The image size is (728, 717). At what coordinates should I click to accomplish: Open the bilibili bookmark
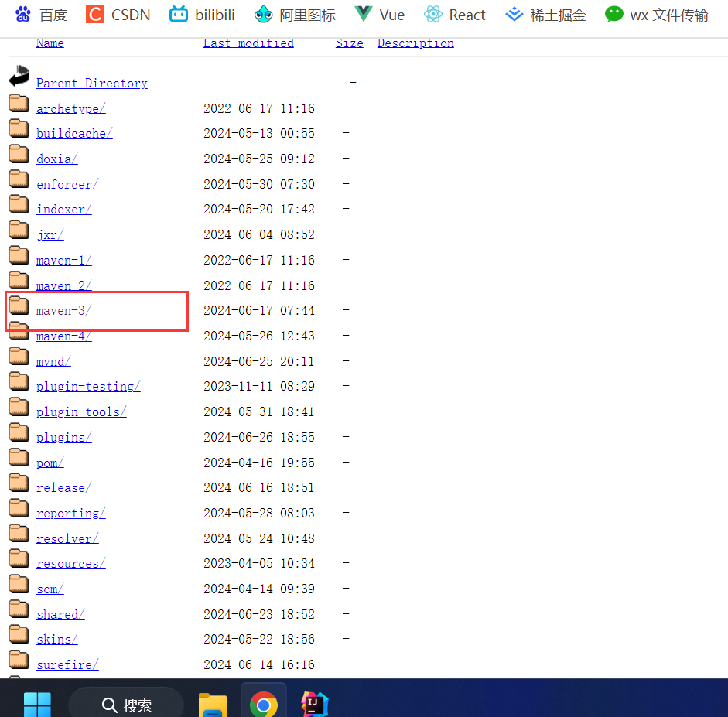202,15
